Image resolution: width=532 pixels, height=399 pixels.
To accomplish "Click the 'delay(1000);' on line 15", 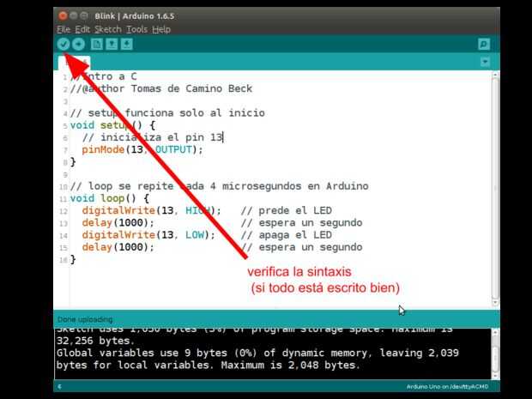I will point(118,247).
